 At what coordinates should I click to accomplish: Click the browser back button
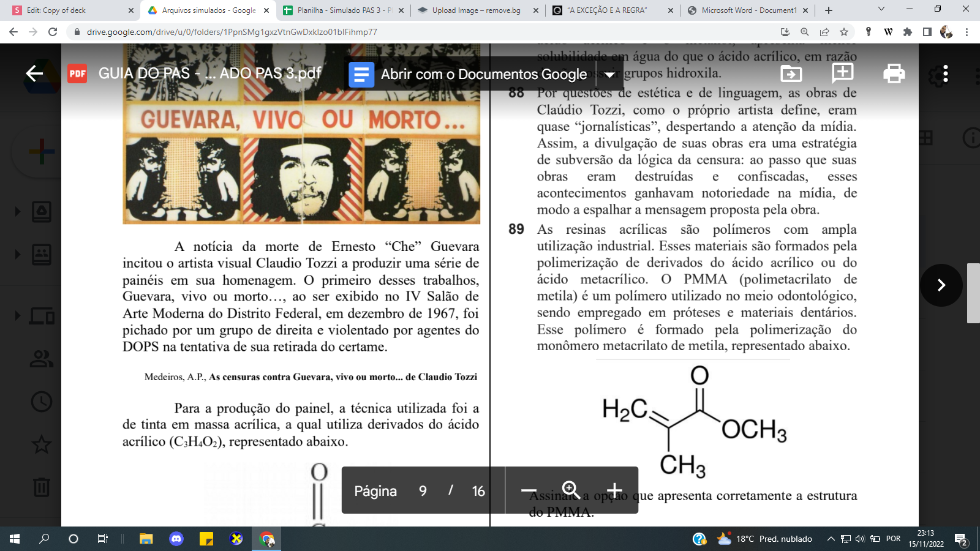[13, 32]
